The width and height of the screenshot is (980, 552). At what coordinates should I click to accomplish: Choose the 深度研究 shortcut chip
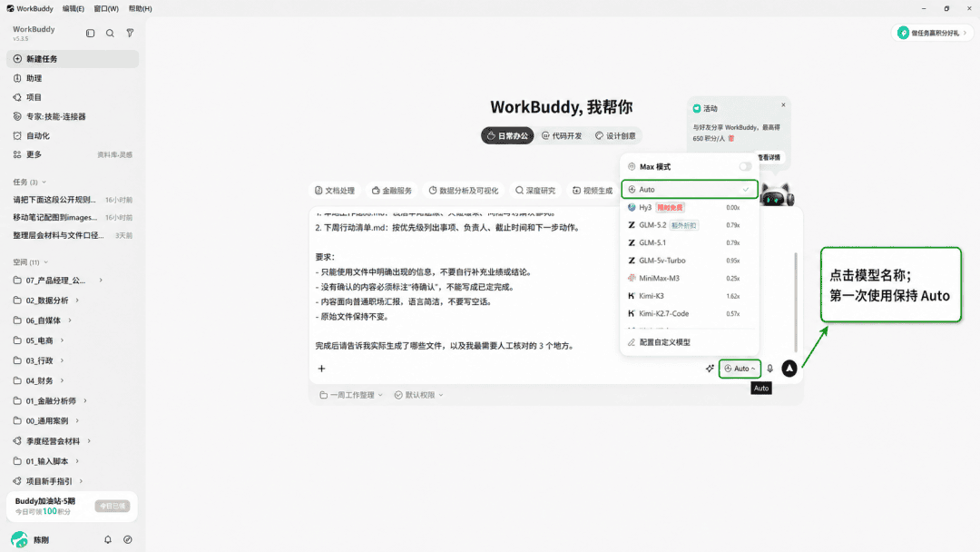(535, 191)
